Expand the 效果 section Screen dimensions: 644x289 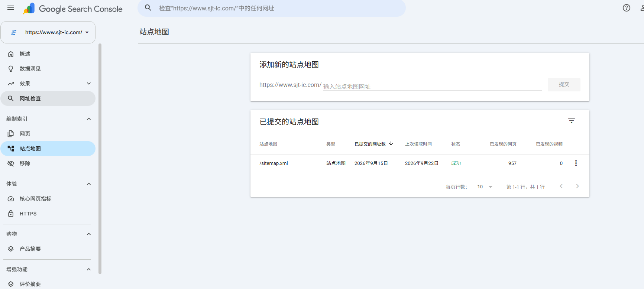(x=89, y=84)
